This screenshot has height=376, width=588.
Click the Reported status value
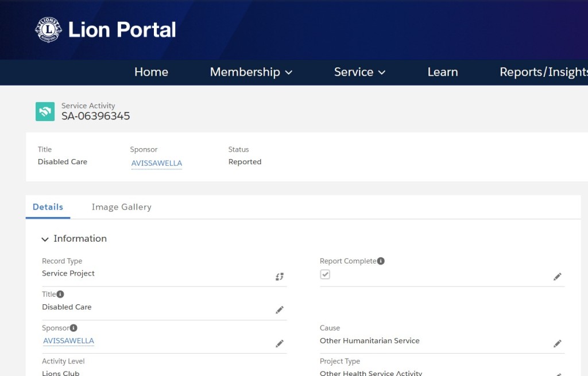tap(245, 161)
